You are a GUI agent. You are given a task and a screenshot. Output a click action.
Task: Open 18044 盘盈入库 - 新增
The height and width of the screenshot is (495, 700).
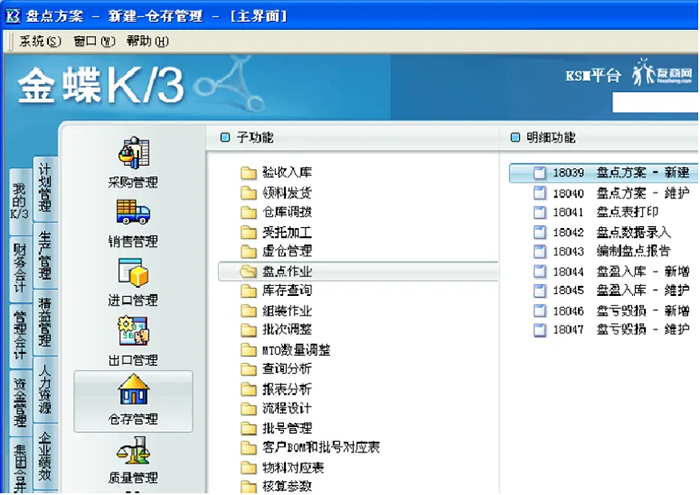612,271
